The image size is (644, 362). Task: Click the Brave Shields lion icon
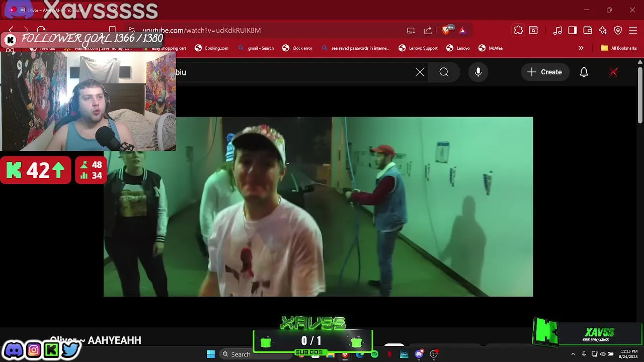pos(446,30)
